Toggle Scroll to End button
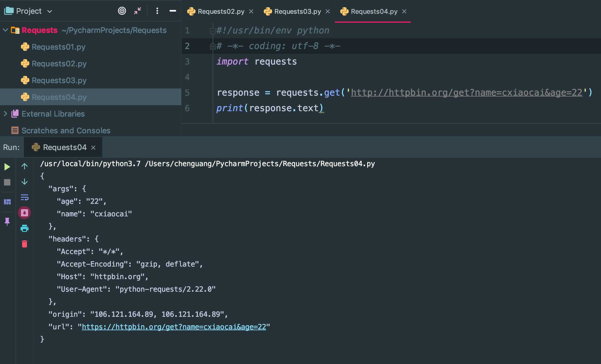 pyautogui.click(x=25, y=213)
